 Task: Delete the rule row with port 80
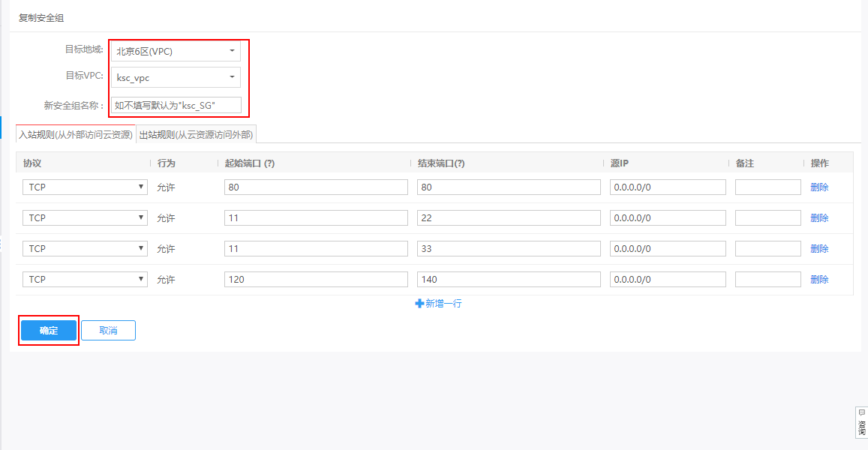[x=819, y=187]
